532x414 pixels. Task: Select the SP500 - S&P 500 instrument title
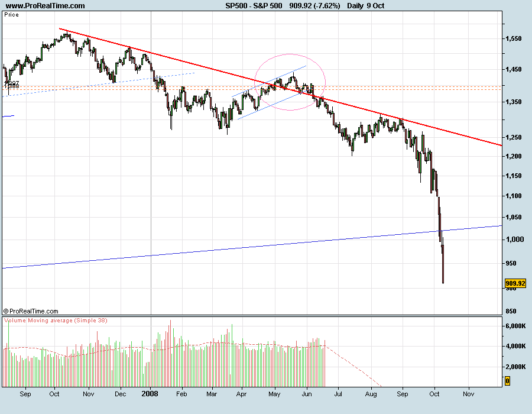coord(254,6)
